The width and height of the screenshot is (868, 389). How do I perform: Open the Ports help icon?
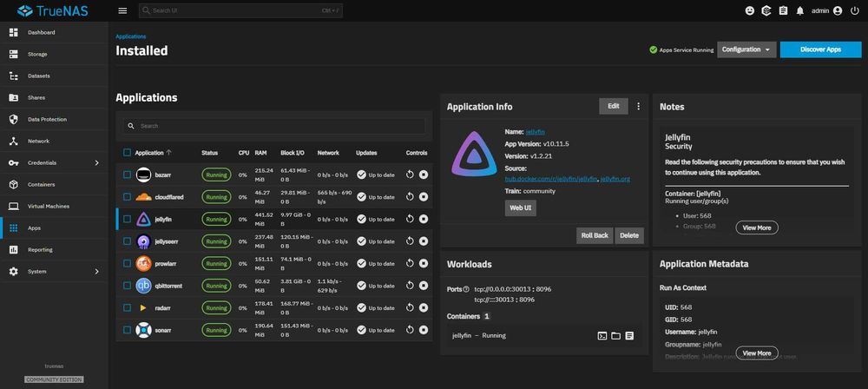466,289
